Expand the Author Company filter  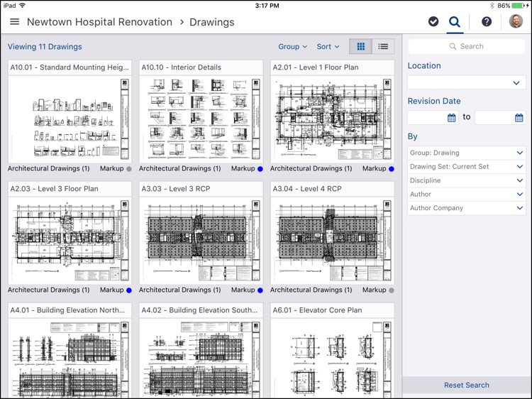[466, 208]
